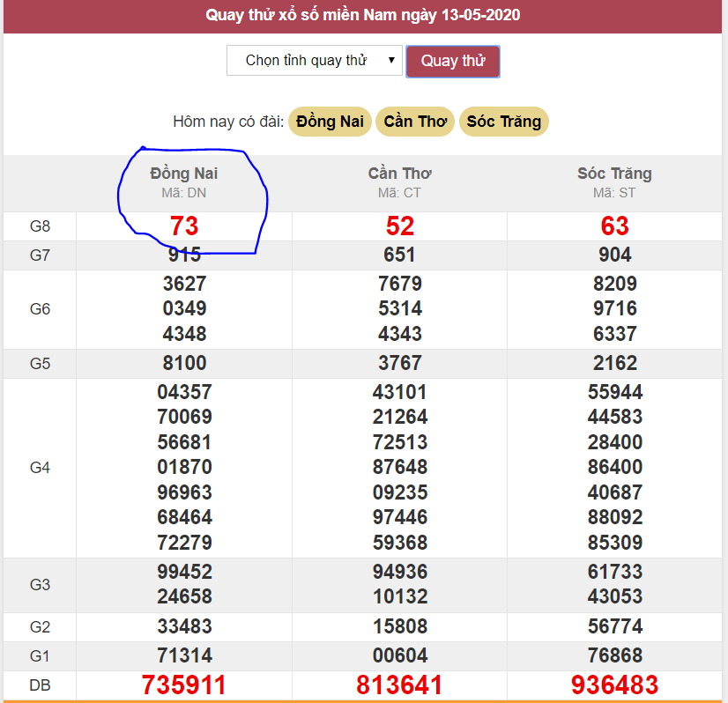Image resolution: width=728 pixels, height=703 pixels.
Task: Click the Cần Thơ column header
Action: click(399, 174)
